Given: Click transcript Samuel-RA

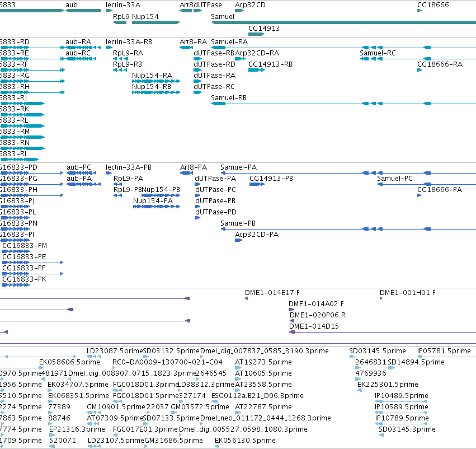Looking at the screenshot, I should (229, 41).
